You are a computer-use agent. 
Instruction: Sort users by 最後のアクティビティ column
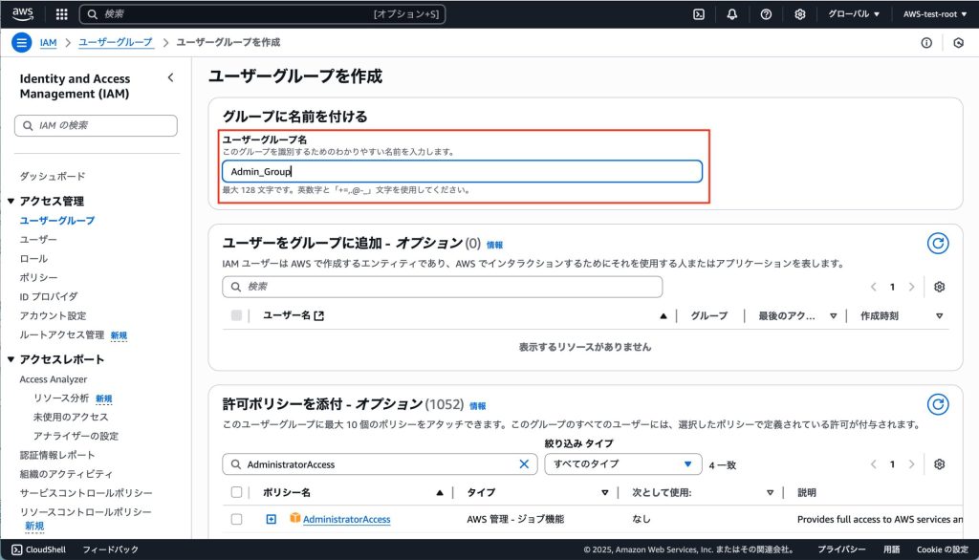[x=833, y=316]
